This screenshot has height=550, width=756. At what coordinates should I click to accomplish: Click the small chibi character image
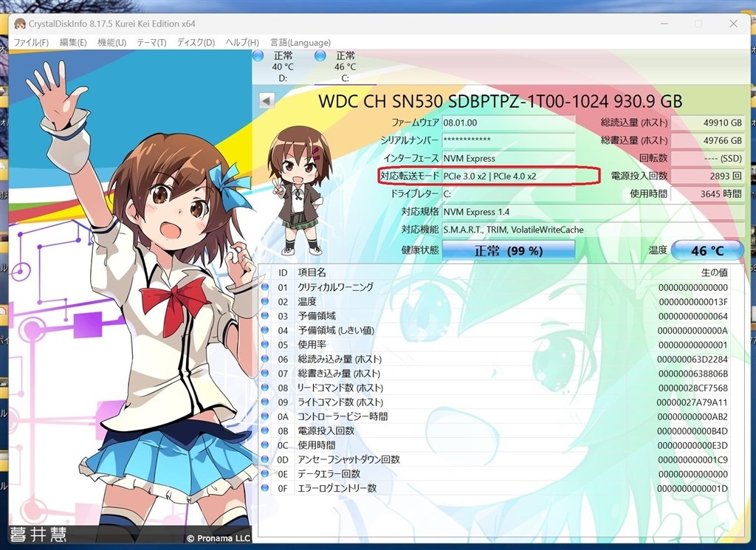299,190
